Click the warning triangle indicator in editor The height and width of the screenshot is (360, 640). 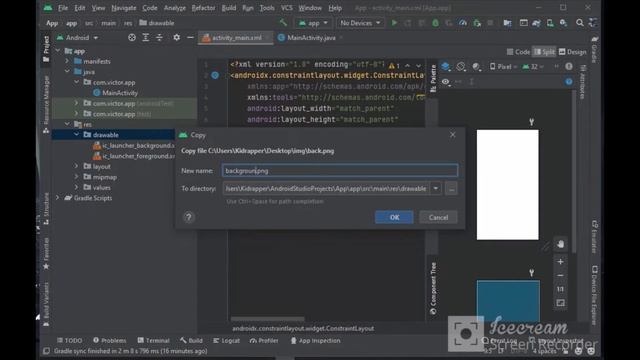pos(392,66)
